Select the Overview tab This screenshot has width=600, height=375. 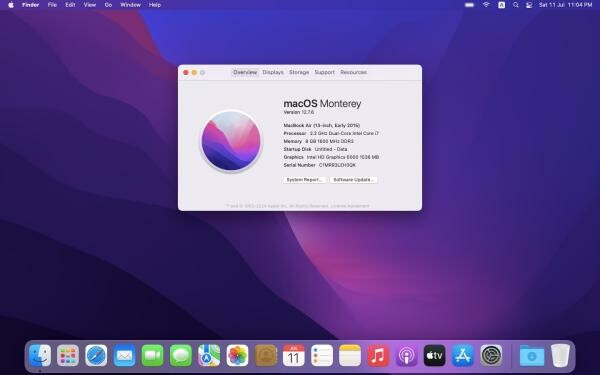(x=245, y=72)
